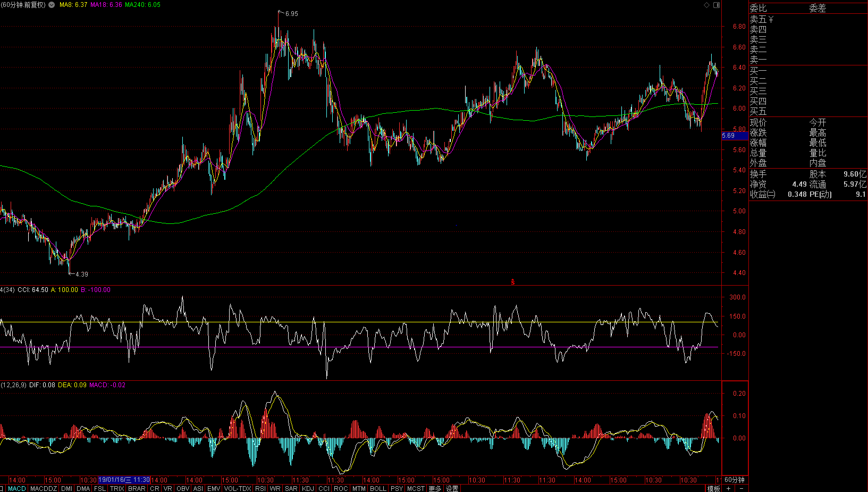The height and width of the screenshot is (492, 868).
Task: Switch to the DMI indicator tab
Action: (67, 488)
